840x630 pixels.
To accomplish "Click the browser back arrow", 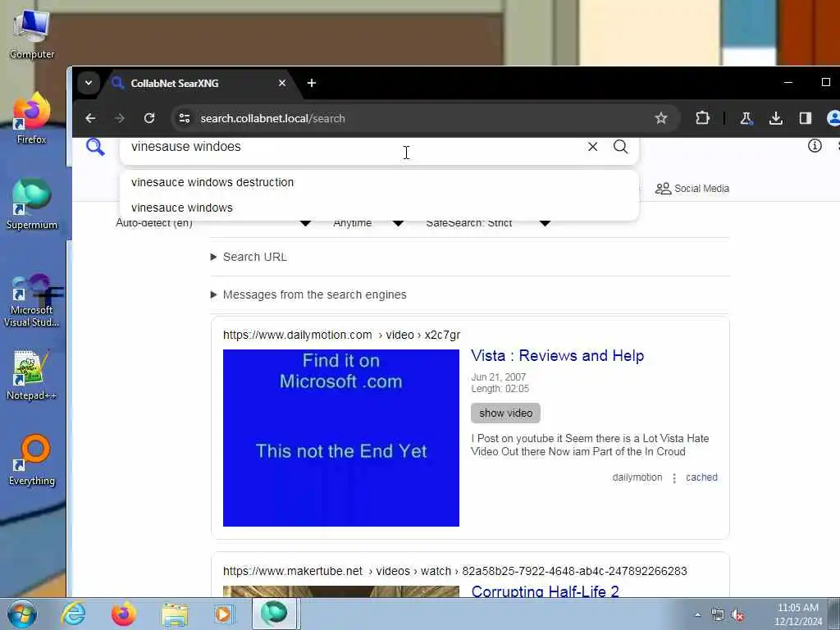I will (x=90, y=118).
